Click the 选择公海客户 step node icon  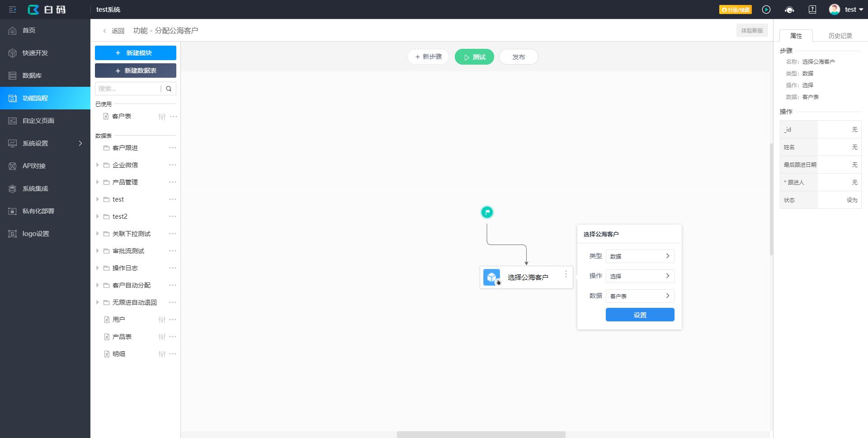492,277
